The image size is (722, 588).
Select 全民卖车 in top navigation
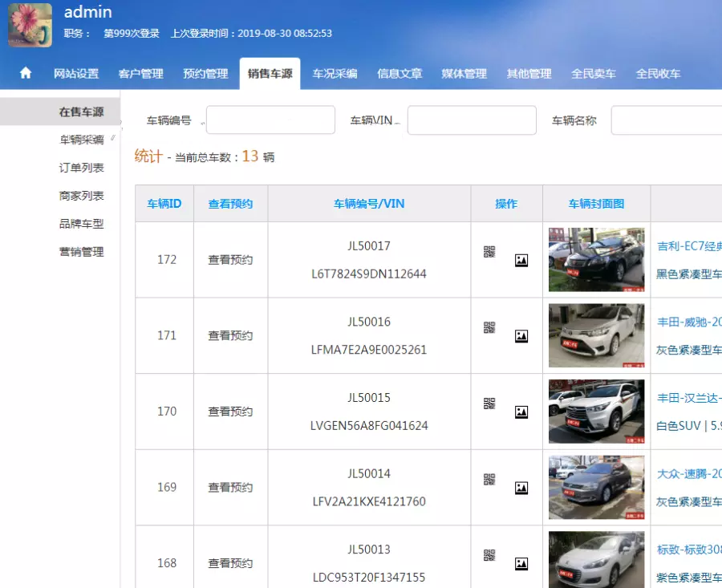pos(594,74)
